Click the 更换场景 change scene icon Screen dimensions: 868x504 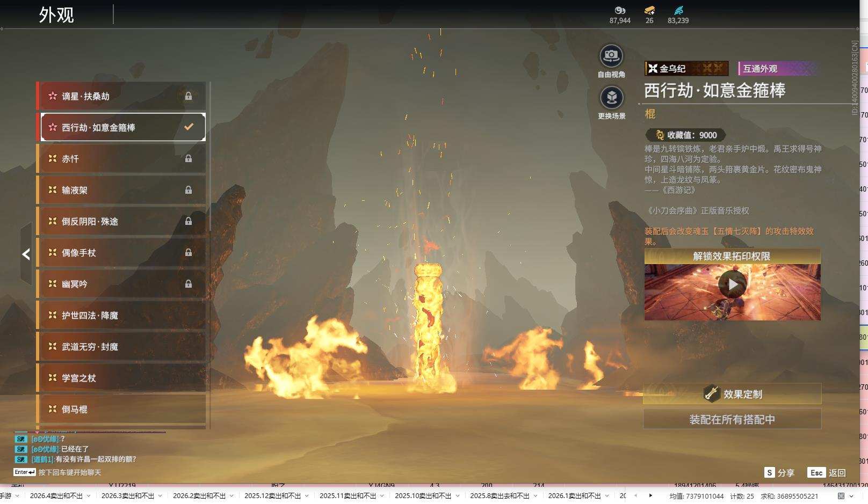pyautogui.click(x=611, y=98)
